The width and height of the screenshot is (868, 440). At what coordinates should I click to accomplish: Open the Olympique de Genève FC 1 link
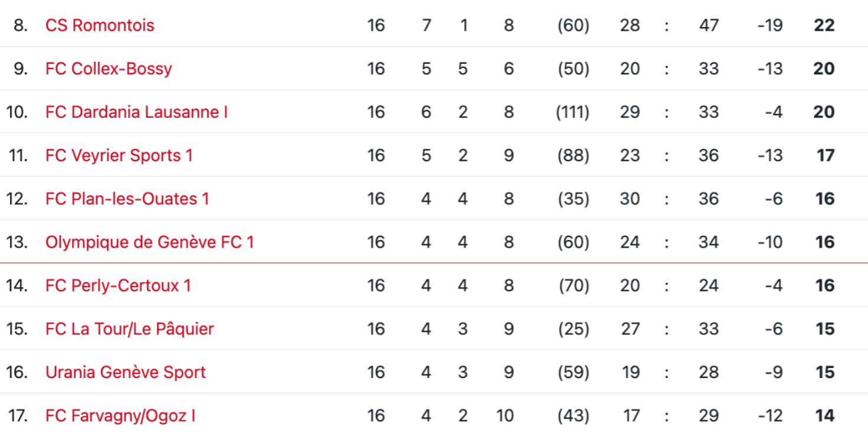pos(149,242)
